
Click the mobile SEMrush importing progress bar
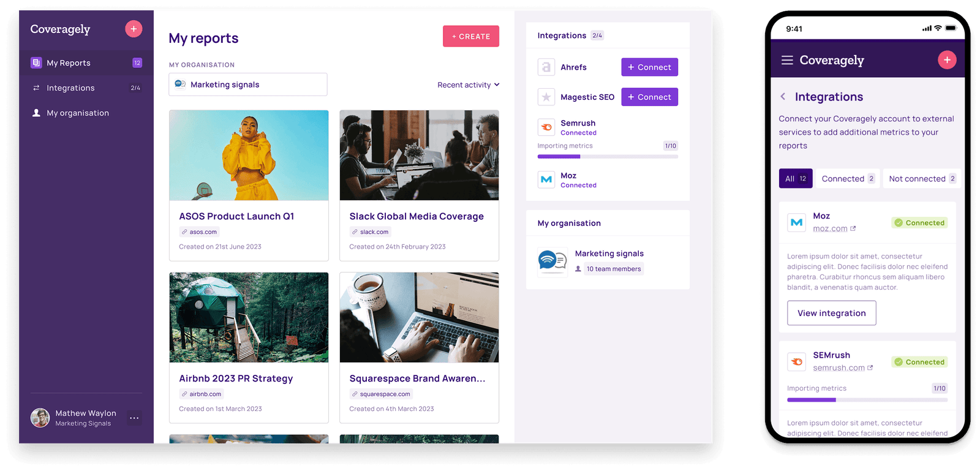tap(867, 400)
